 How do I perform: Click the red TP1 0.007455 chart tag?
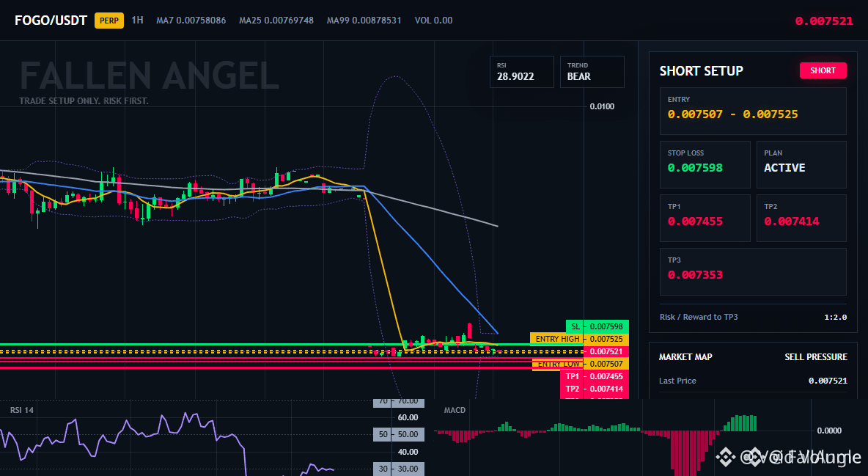[x=595, y=376]
